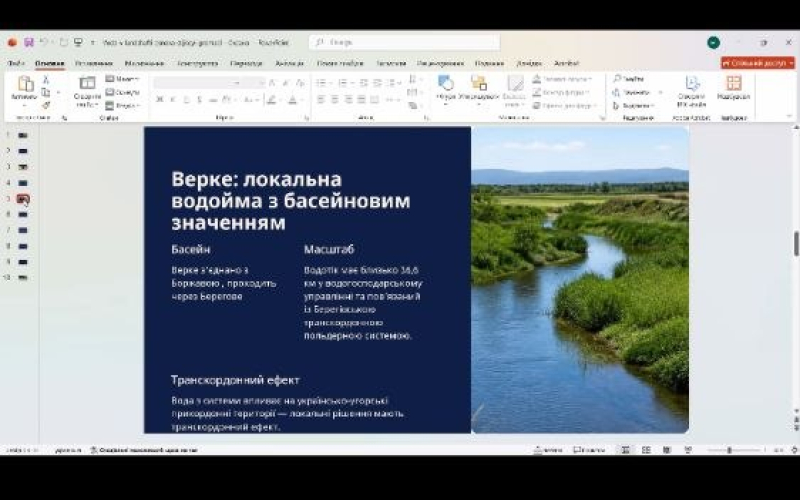This screenshot has height=500, width=800.
Task: Click the text highlight color icon
Action: (271, 99)
